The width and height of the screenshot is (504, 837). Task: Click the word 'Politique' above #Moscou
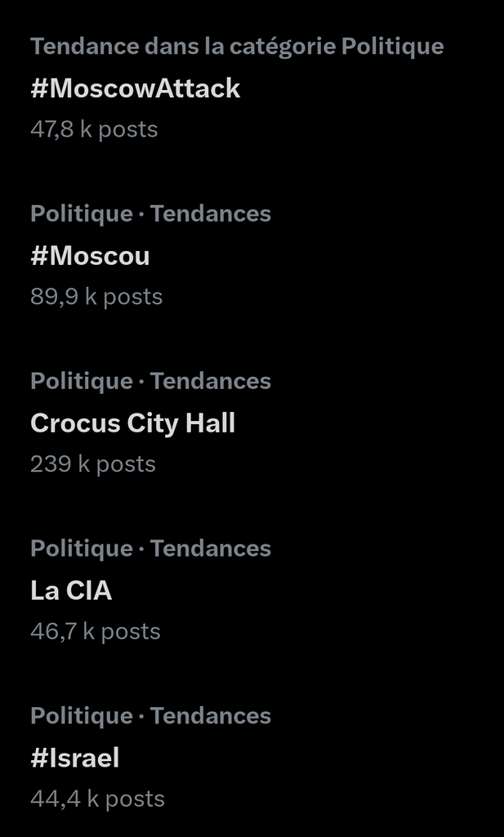pyautogui.click(x=81, y=213)
